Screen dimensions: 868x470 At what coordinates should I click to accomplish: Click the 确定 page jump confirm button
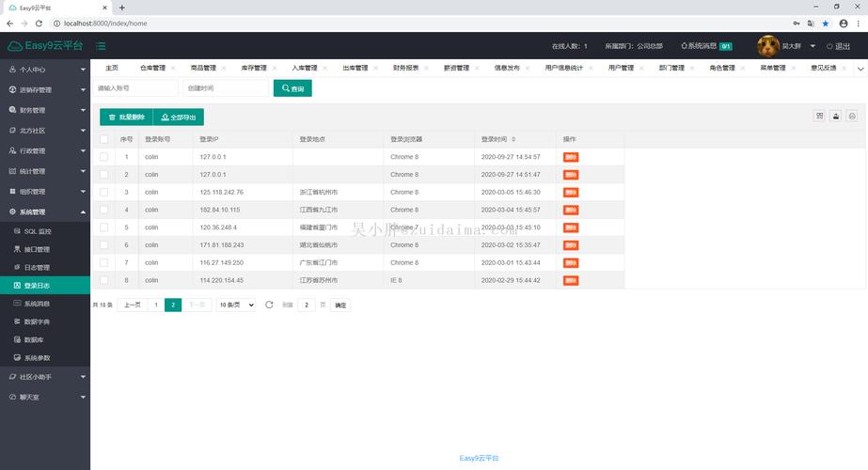coord(340,305)
